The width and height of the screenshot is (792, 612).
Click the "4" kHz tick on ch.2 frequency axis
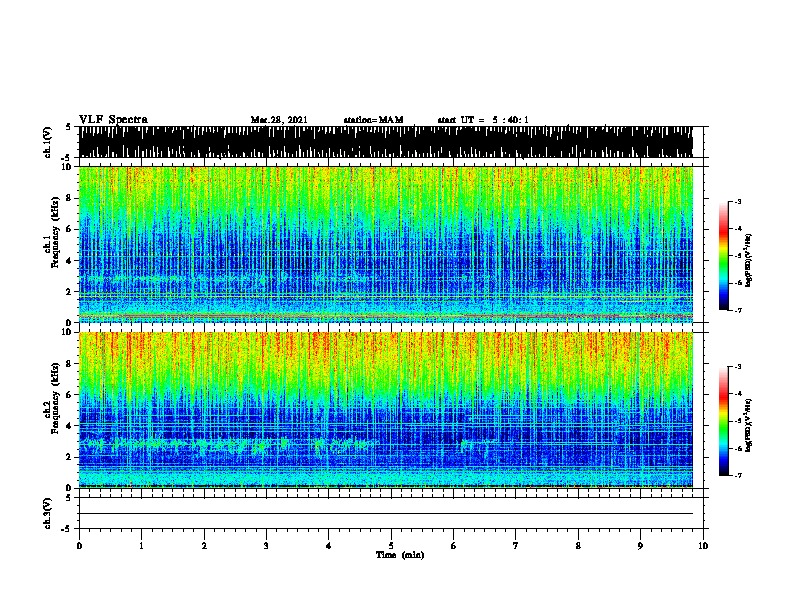coord(70,426)
